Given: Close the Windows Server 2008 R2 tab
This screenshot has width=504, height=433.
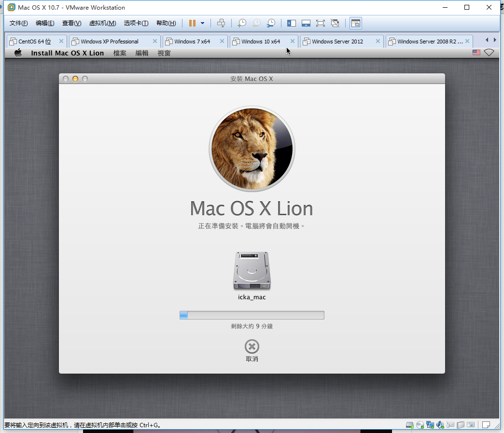Looking at the screenshot, I should click(467, 41).
